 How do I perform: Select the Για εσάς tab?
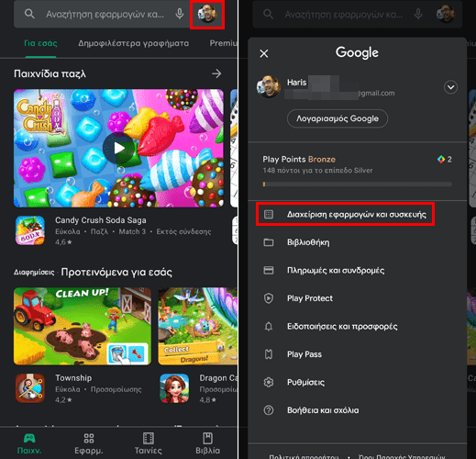coord(40,43)
